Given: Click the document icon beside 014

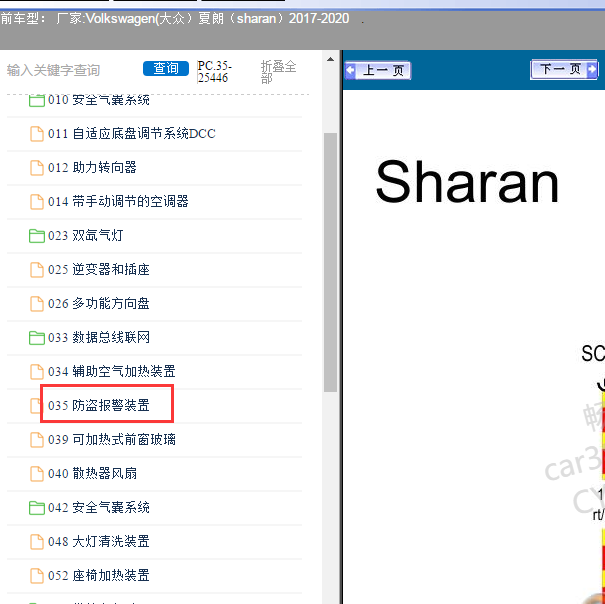Looking at the screenshot, I should [37, 201].
